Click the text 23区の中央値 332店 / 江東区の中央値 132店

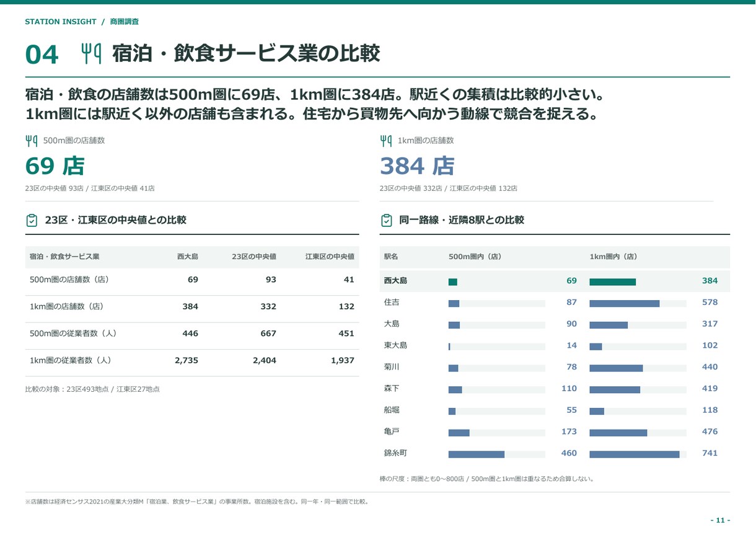point(449,188)
